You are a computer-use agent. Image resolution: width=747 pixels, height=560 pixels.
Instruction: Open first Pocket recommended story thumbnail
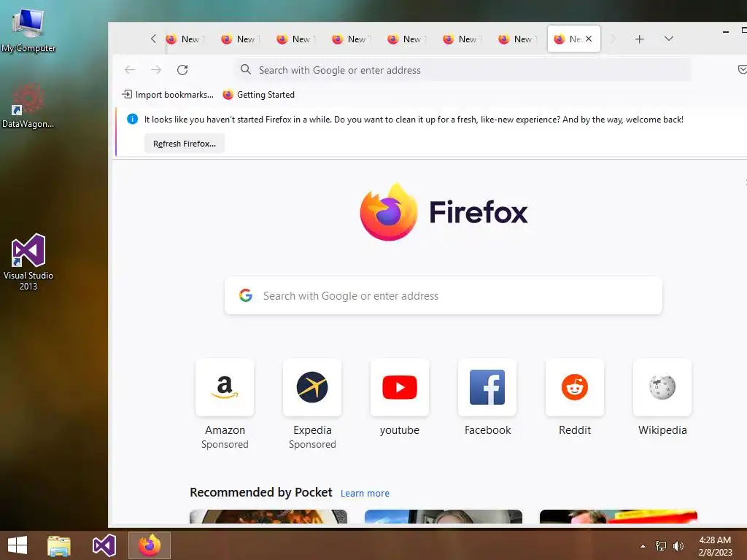point(268,517)
